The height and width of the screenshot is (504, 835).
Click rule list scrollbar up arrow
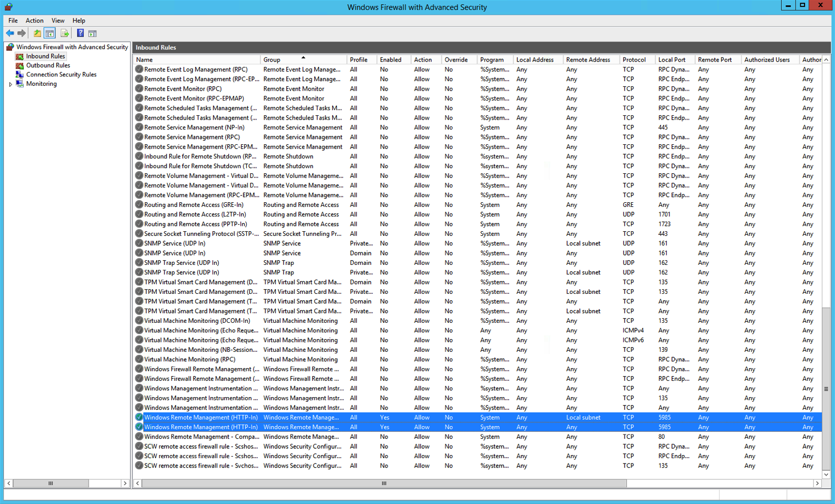[826, 60]
